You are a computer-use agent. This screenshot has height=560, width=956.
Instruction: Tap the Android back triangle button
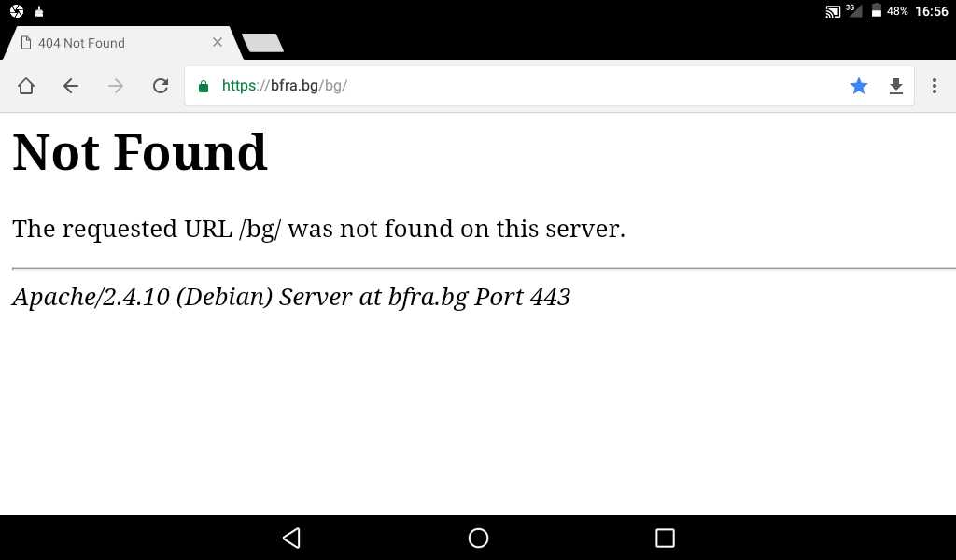[291, 538]
